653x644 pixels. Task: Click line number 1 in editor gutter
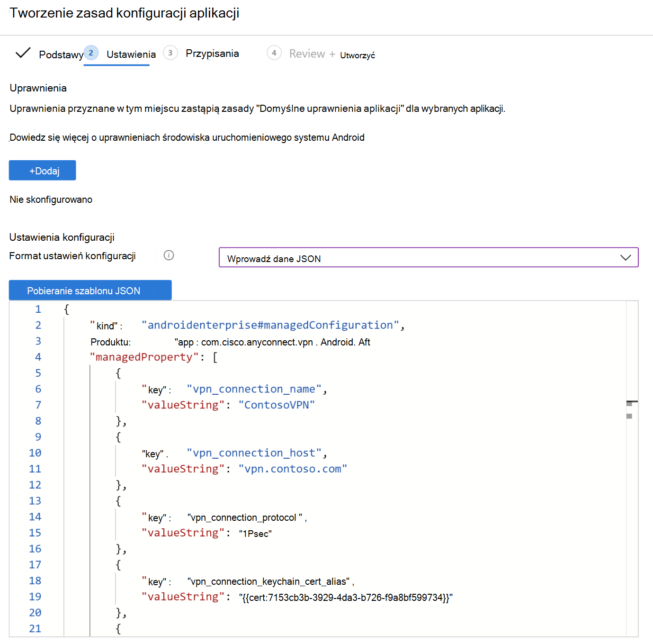point(38,309)
